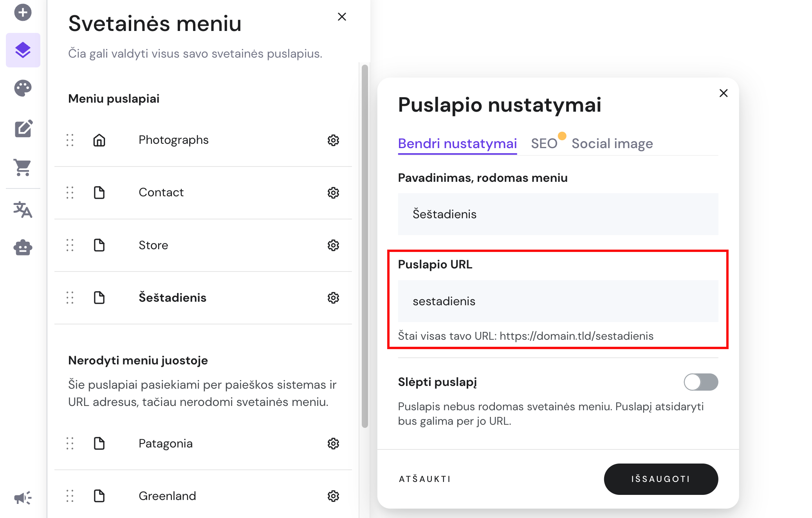Open settings for the Greenland page
812x518 pixels.
pos(333,496)
